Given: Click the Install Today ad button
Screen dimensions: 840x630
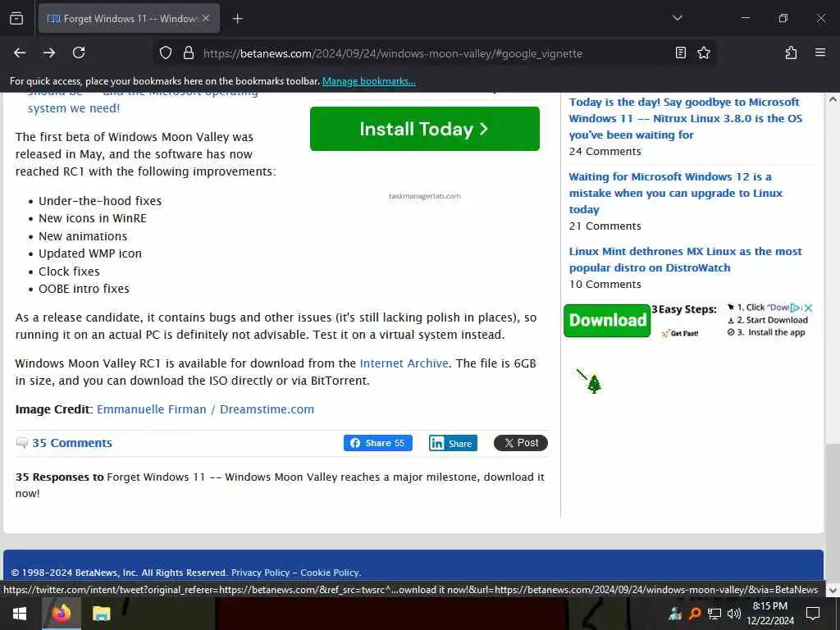Looking at the screenshot, I should [424, 129].
